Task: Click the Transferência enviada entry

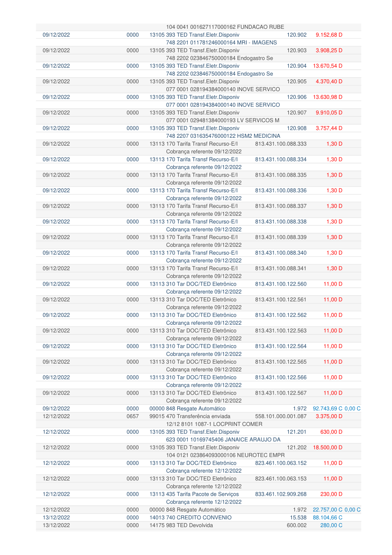Action: (190, 416)
